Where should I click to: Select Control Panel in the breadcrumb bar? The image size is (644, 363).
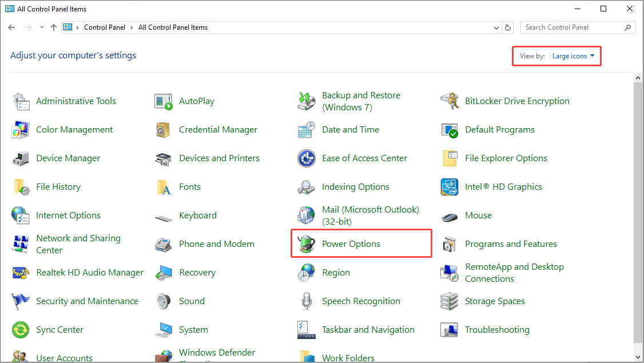105,27
